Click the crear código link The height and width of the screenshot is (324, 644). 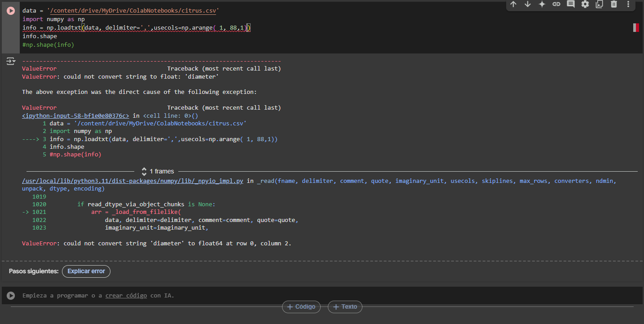(126, 295)
